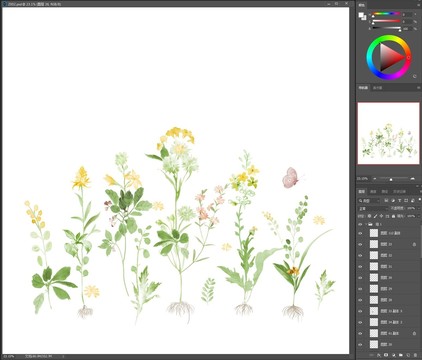422x360 pixels.
Task: Open the Fill slider dropdown arrow
Action: point(418,216)
